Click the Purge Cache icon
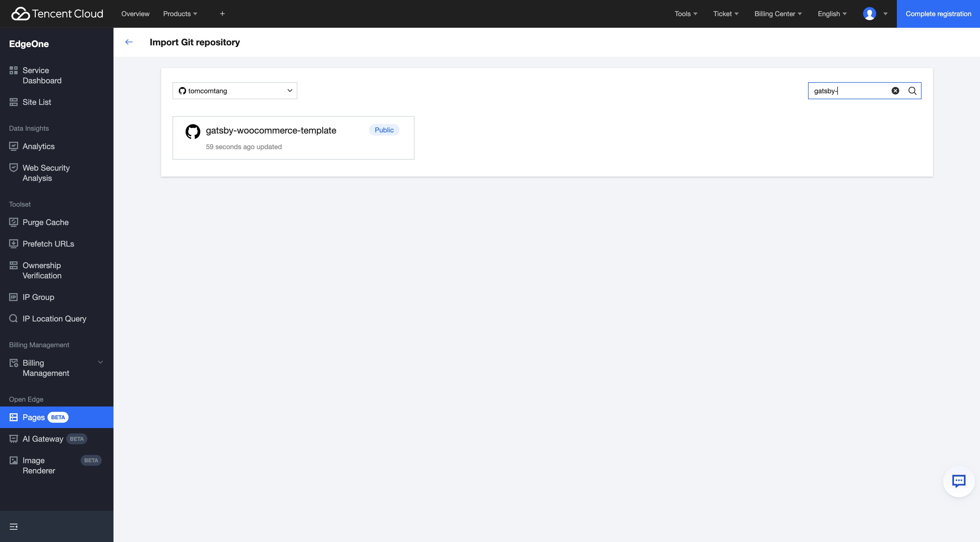The width and height of the screenshot is (980, 542). 13,222
